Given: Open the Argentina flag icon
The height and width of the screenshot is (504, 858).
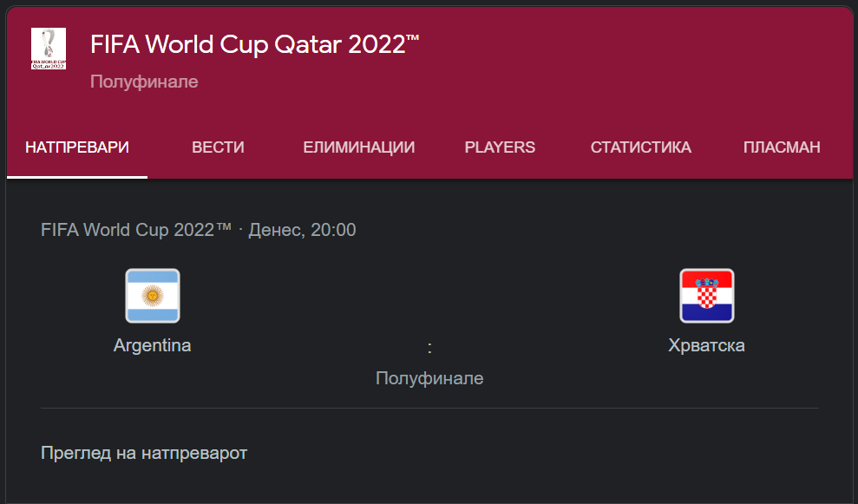Looking at the screenshot, I should tap(153, 296).
